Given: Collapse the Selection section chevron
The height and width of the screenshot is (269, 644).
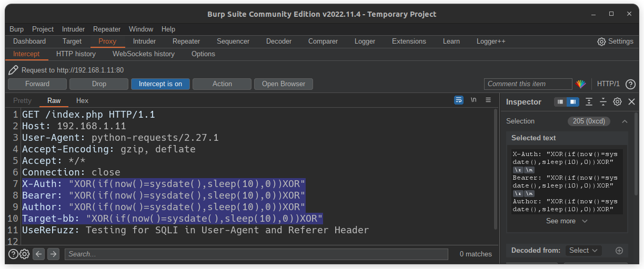Looking at the screenshot, I should click(x=625, y=121).
